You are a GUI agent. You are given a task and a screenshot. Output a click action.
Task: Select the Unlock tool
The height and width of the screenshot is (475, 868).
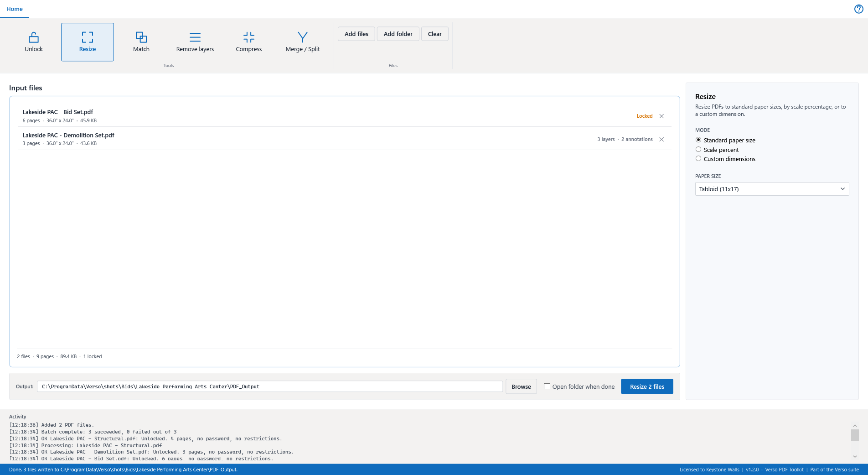click(x=34, y=42)
